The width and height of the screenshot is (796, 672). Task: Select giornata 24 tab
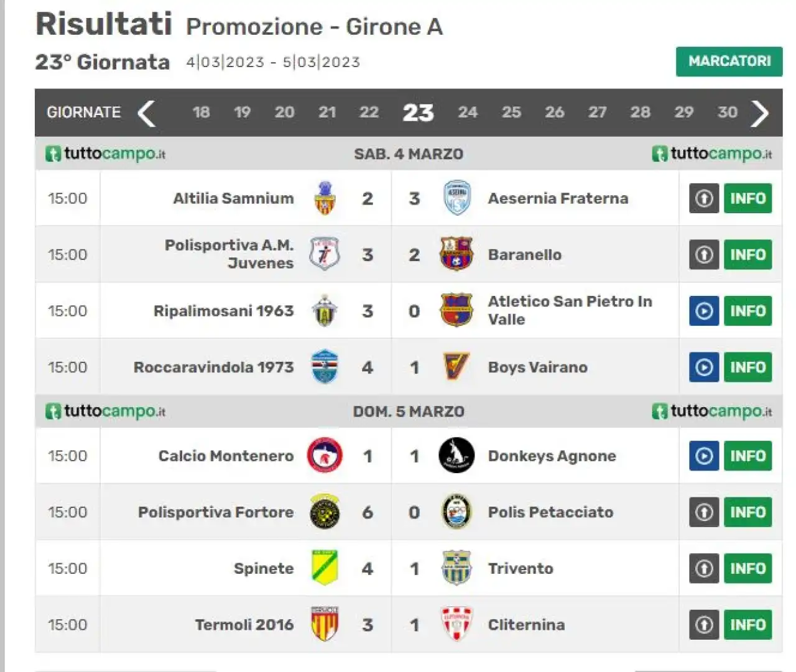tap(468, 113)
